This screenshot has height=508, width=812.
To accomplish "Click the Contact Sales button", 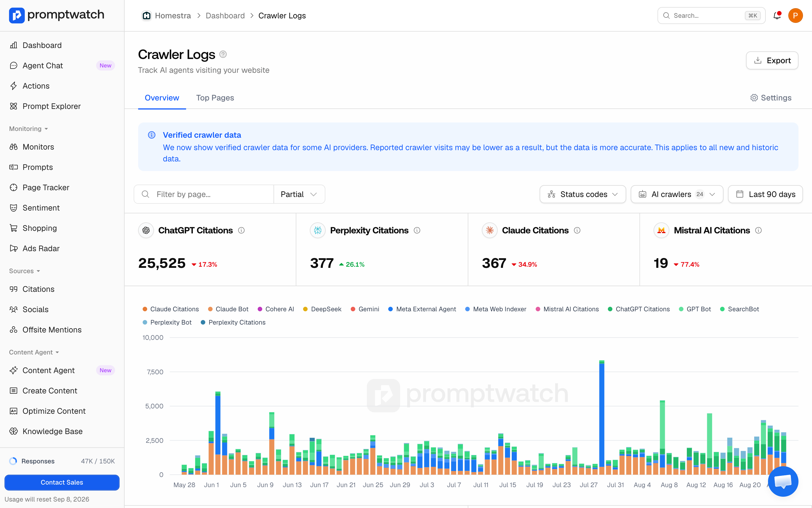I will 62,482.
